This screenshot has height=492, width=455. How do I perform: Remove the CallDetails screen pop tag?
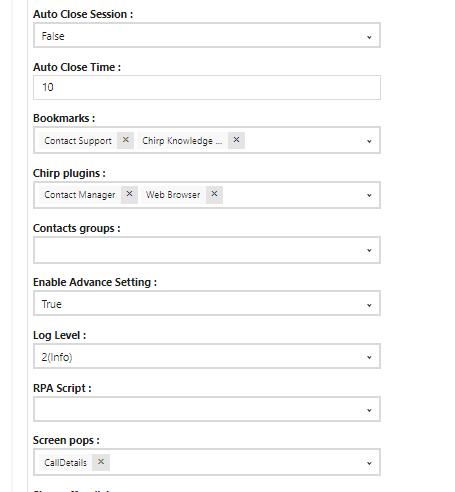pyautogui.click(x=101, y=462)
